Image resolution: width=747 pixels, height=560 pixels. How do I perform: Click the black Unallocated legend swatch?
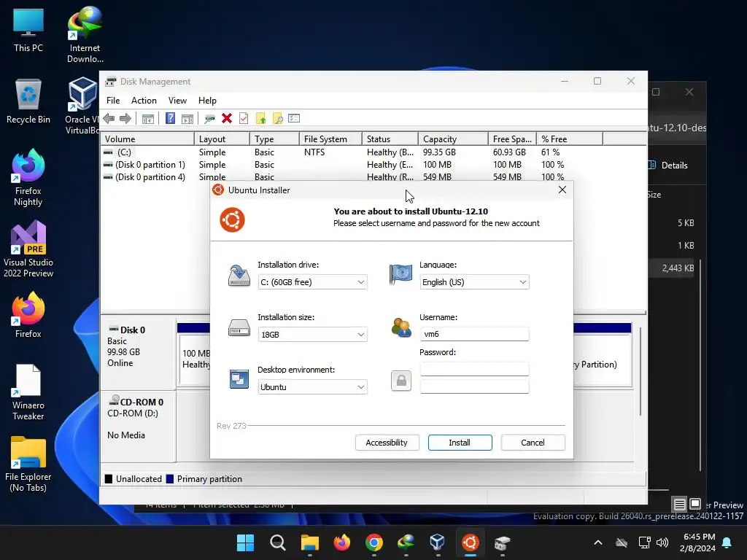click(109, 479)
